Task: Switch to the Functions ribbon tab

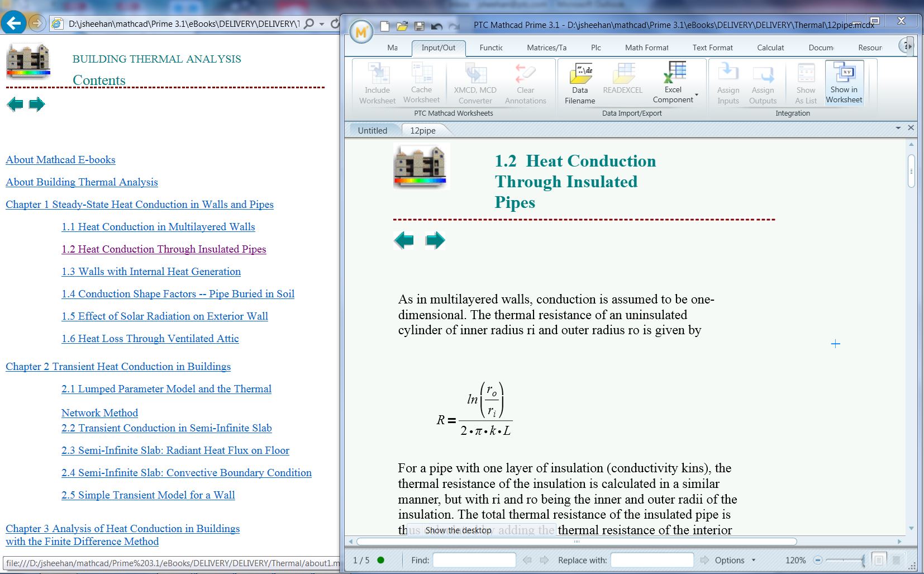Action: pos(491,48)
